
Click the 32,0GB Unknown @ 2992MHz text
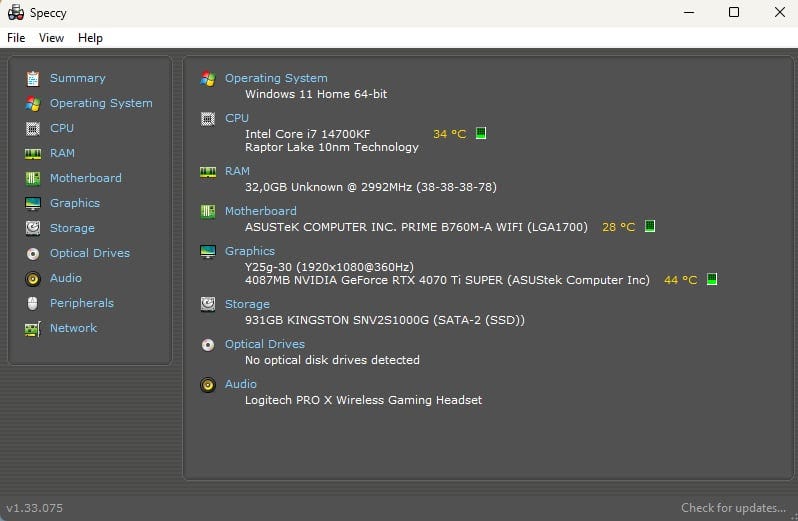pyautogui.click(x=370, y=187)
